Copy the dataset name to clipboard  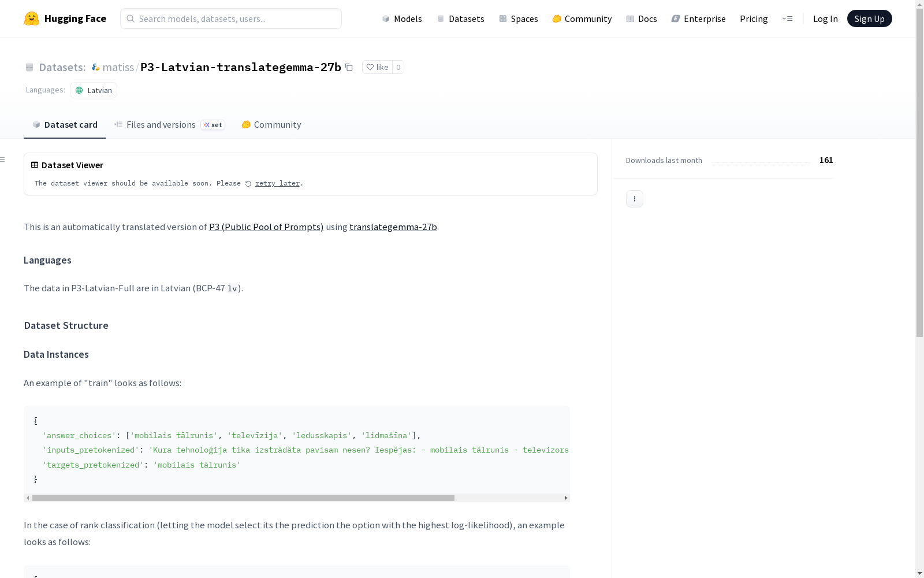[349, 67]
